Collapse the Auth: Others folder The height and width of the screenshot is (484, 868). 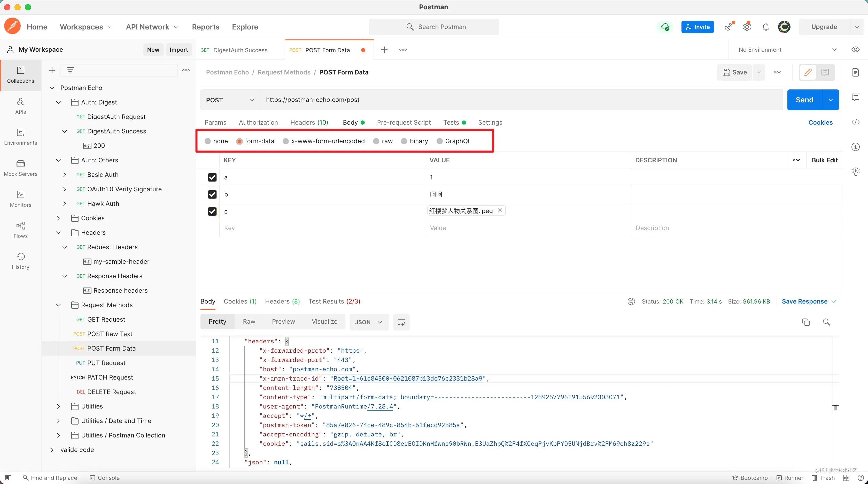pyautogui.click(x=58, y=160)
